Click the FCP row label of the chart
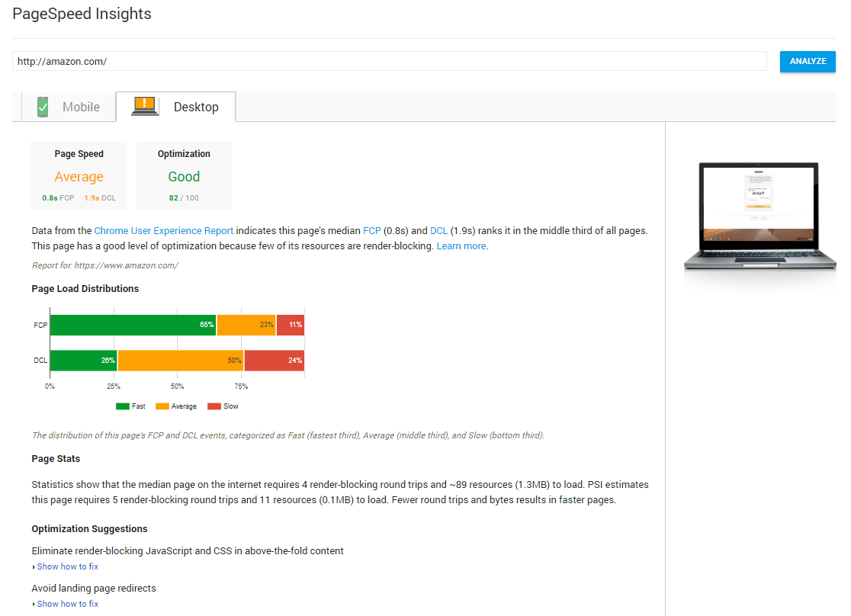The height and width of the screenshot is (616, 851). pyautogui.click(x=40, y=325)
